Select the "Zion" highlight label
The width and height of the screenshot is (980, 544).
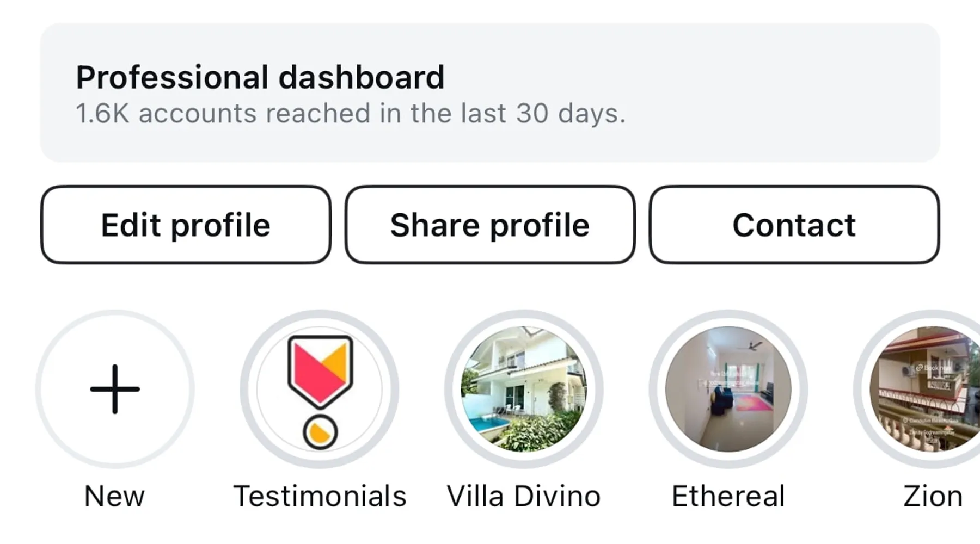pyautogui.click(x=933, y=496)
